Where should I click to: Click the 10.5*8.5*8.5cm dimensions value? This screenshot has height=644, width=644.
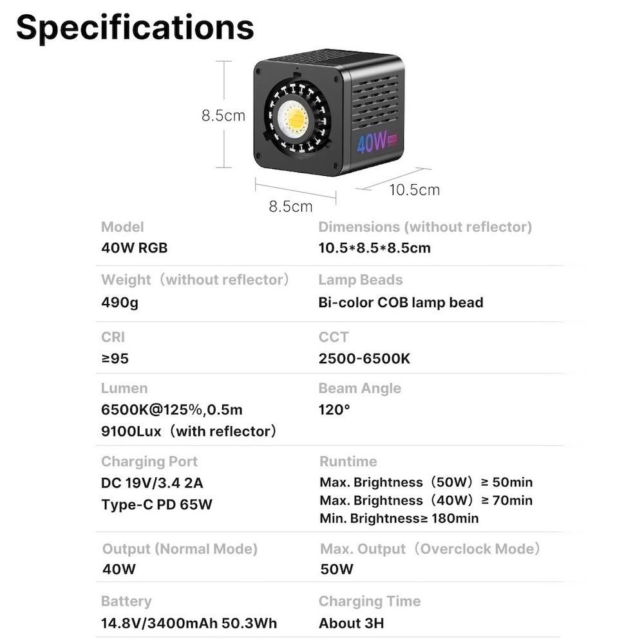374,247
